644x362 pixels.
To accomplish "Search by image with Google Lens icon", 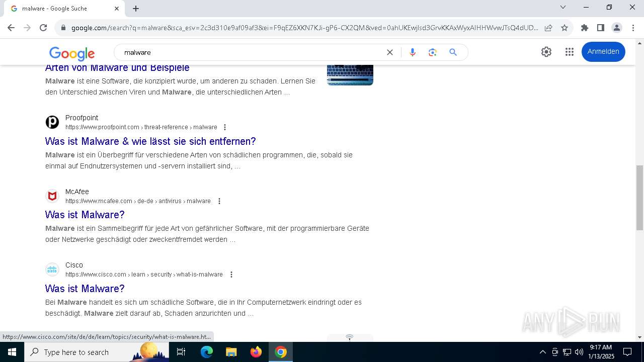I will coord(433,52).
